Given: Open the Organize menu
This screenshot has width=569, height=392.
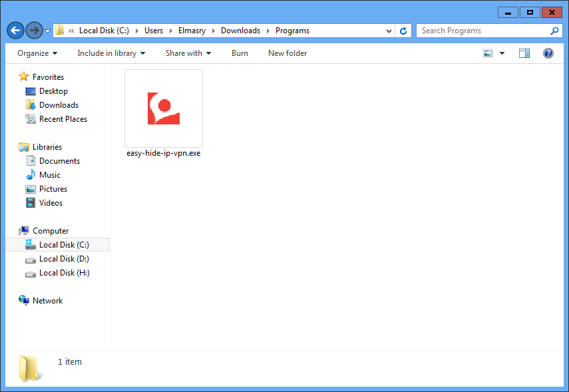Looking at the screenshot, I should (x=37, y=53).
